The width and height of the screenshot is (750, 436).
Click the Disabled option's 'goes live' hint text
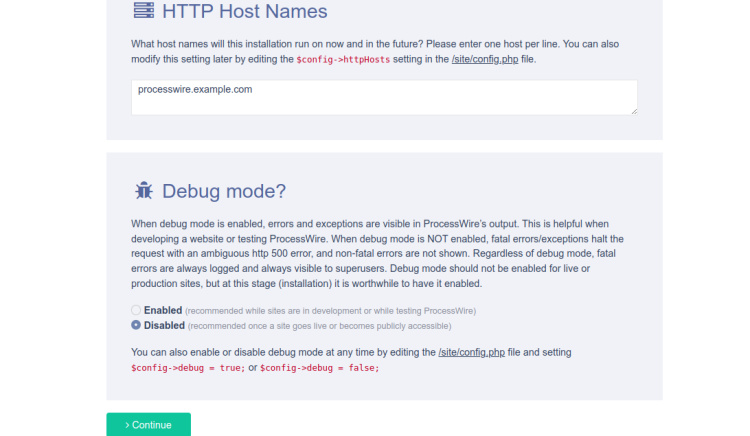click(x=320, y=326)
